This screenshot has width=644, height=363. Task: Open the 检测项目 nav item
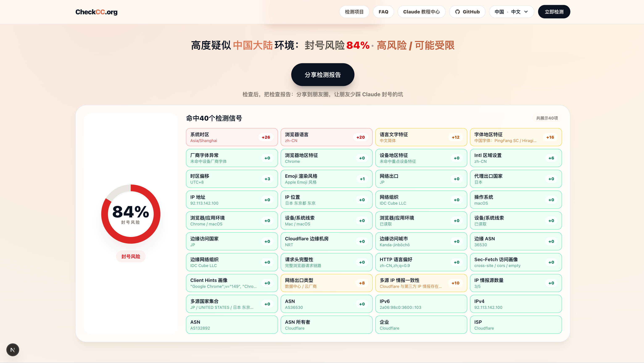point(354,12)
